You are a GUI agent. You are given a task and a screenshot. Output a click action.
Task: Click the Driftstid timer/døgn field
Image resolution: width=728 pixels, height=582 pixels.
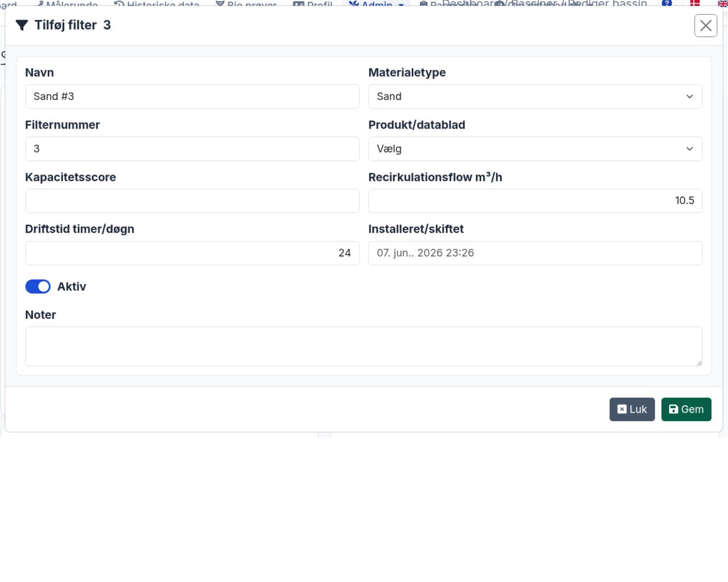point(192,253)
